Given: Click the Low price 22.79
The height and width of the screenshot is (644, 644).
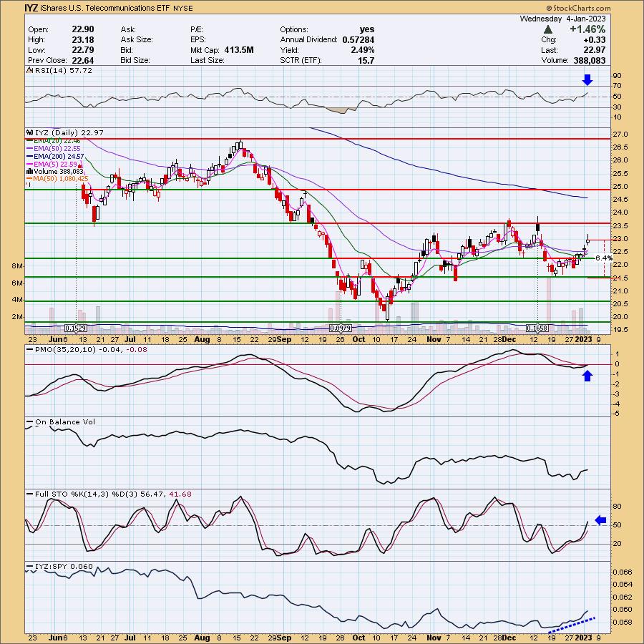Looking at the screenshot, I should (x=83, y=50).
